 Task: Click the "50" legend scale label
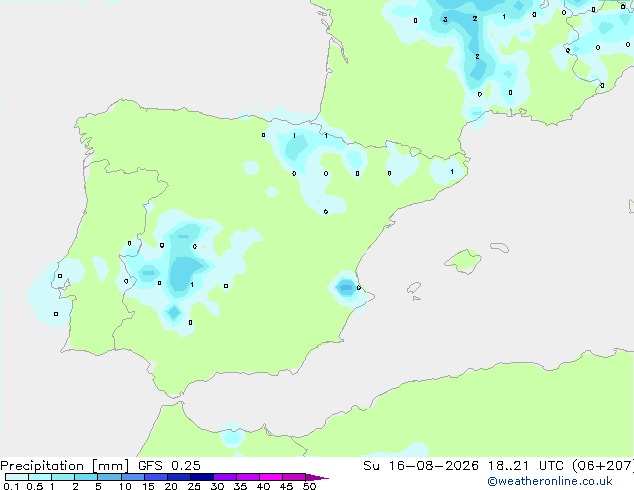(309, 486)
